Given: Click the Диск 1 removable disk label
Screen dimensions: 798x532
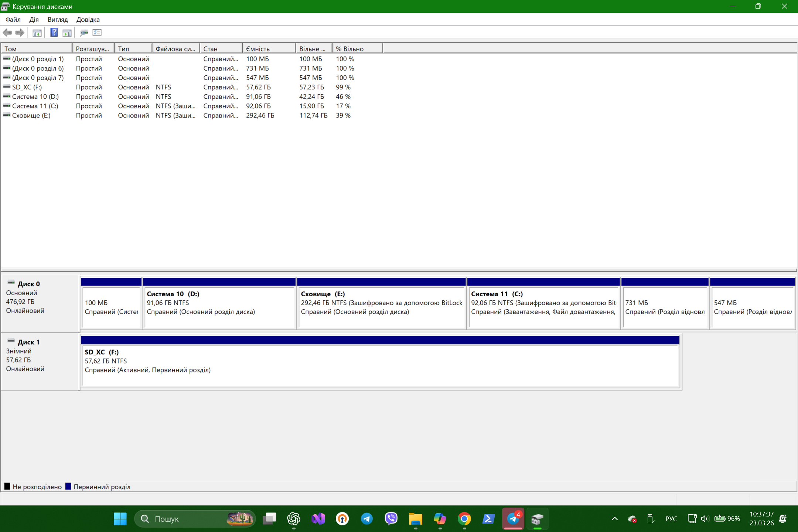Looking at the screenshot, I should 28,342.
